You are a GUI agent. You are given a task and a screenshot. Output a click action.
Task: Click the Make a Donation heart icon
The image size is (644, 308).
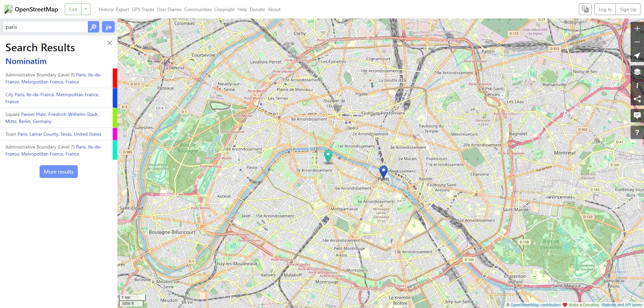pos(565,305)
